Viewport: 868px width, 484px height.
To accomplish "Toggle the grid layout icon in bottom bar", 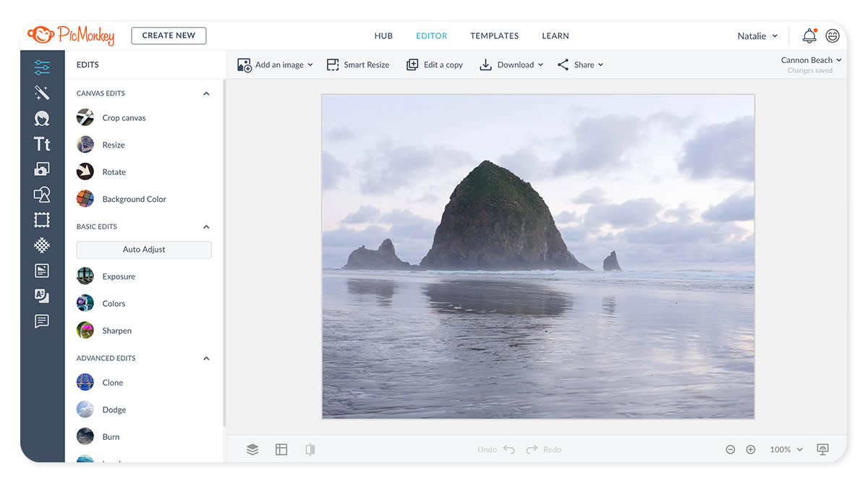I will pos(281,449).
